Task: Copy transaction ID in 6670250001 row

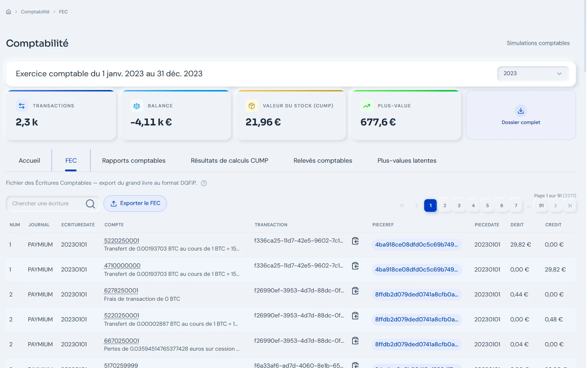Action: point(355,341)
